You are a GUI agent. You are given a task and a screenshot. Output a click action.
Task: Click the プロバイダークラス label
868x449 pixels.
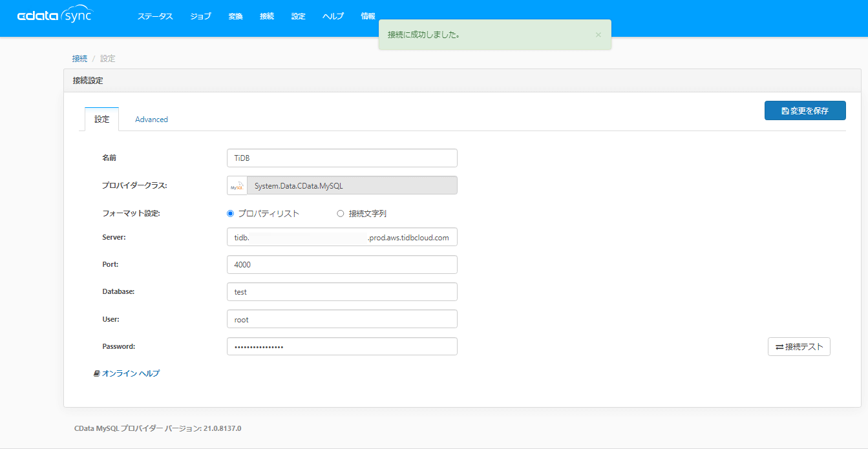coord(134,186)
